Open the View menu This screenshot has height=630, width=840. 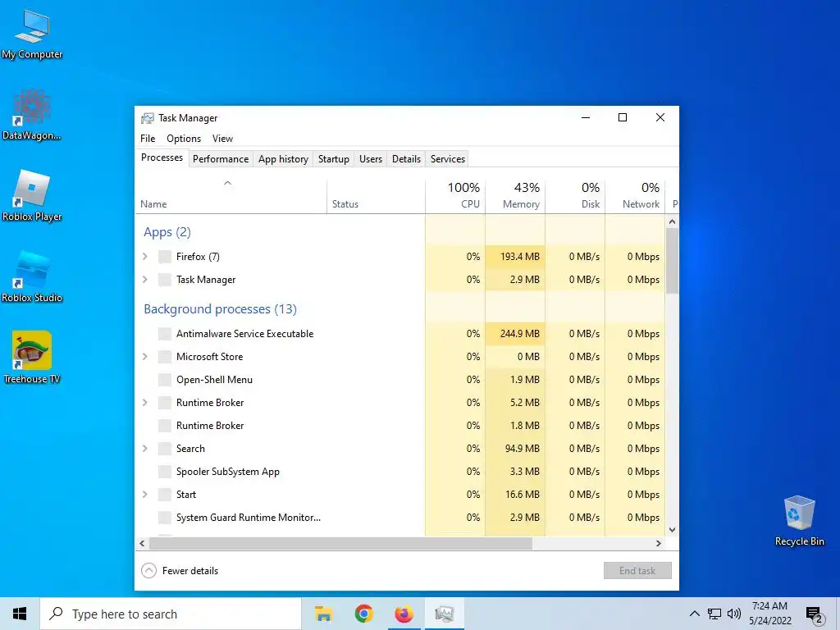tap(222, 138)
